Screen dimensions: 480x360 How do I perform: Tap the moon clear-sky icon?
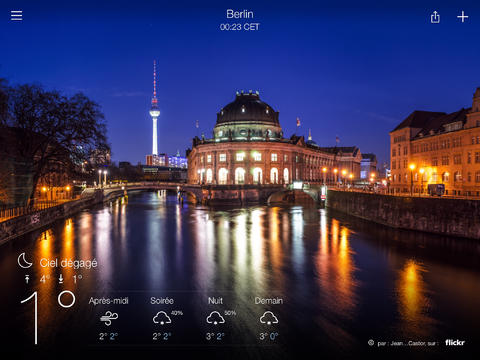point(25,261)
